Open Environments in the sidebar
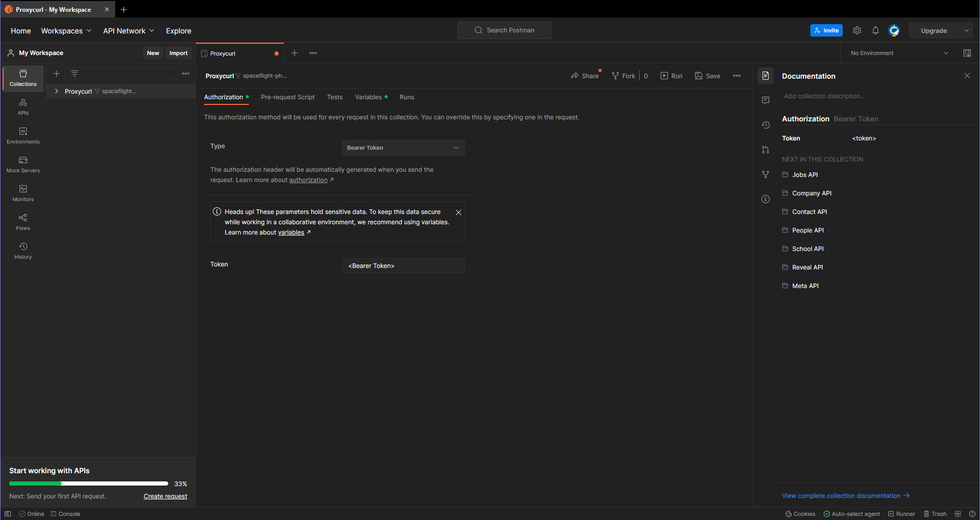The height and width of the screenshot is (520, 980). click(23, 136)
